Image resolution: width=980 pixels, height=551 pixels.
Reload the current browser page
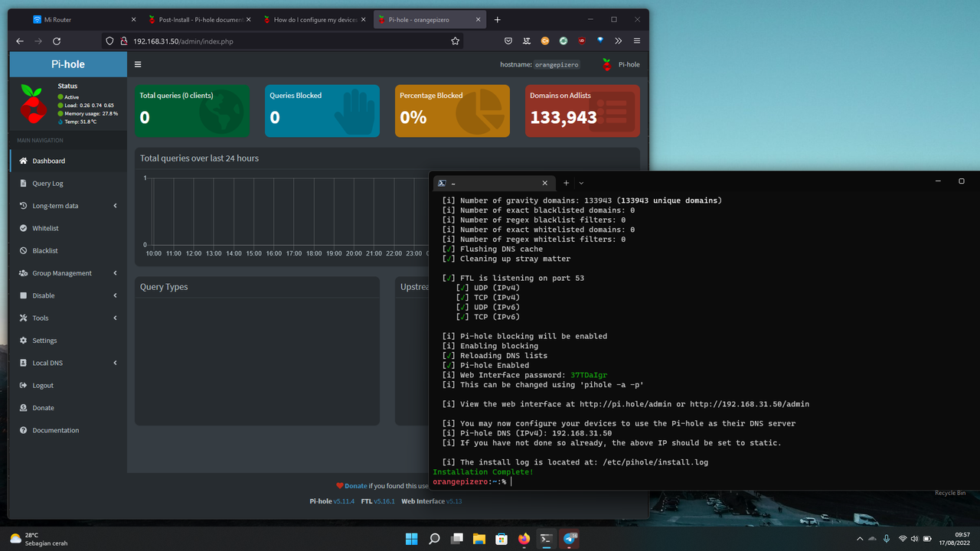57,41
